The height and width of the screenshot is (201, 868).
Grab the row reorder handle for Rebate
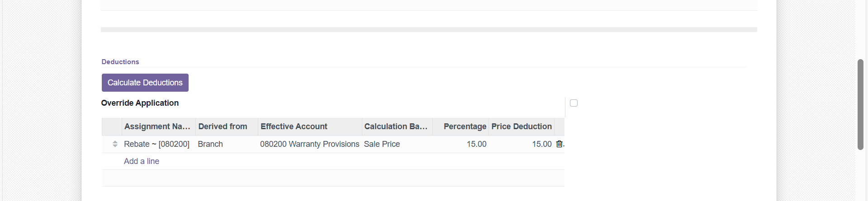[x=115, y=144]
